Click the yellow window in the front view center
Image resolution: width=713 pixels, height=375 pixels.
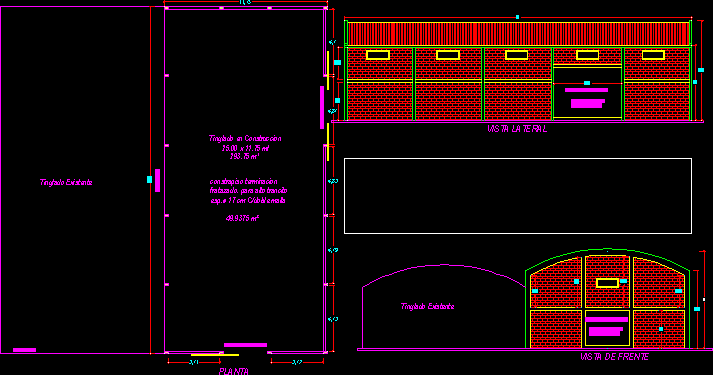[x=608, y=283]
